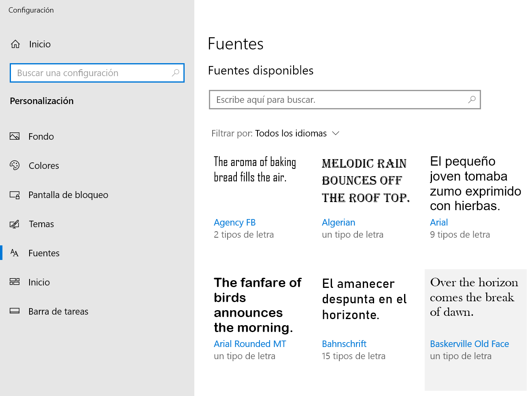Click Bahnschrift 'El amanecer despunta' preview
The image size is (532, 396).
pyautogui.click(x=364, y=299)
